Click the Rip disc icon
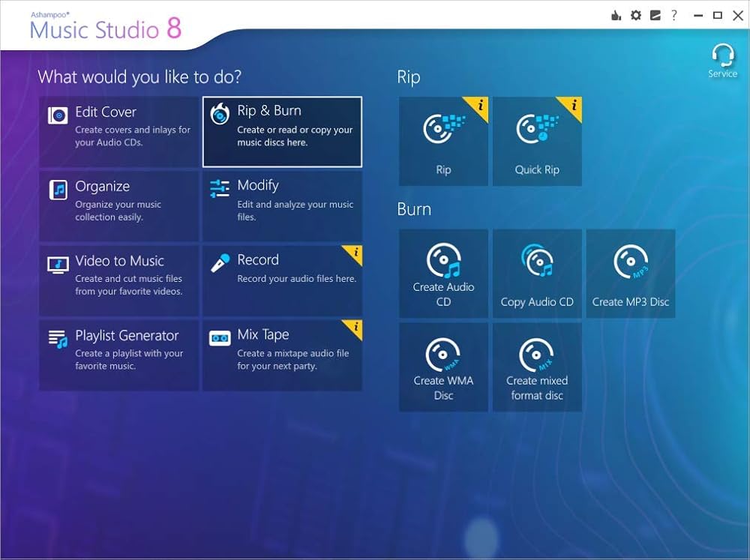Image resolution: width=750 pixels, height=560 pixels. pos(443,129)
